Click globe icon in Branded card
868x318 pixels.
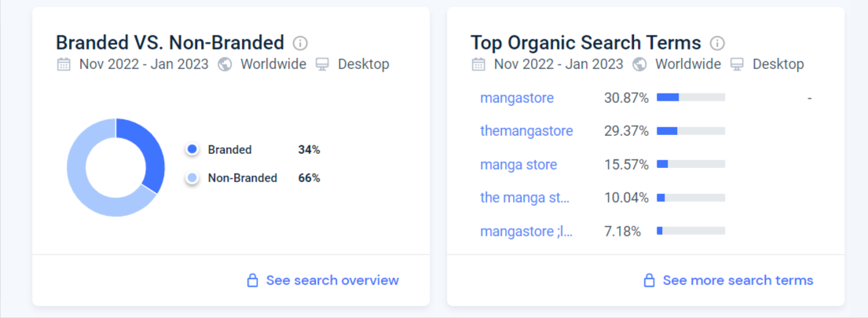225,64
